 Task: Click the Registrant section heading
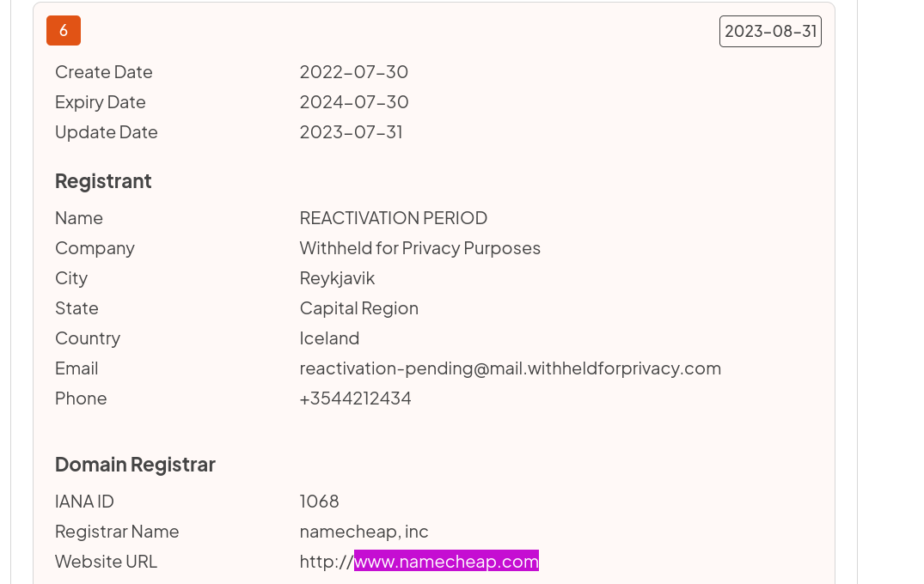tap(103, 181)
